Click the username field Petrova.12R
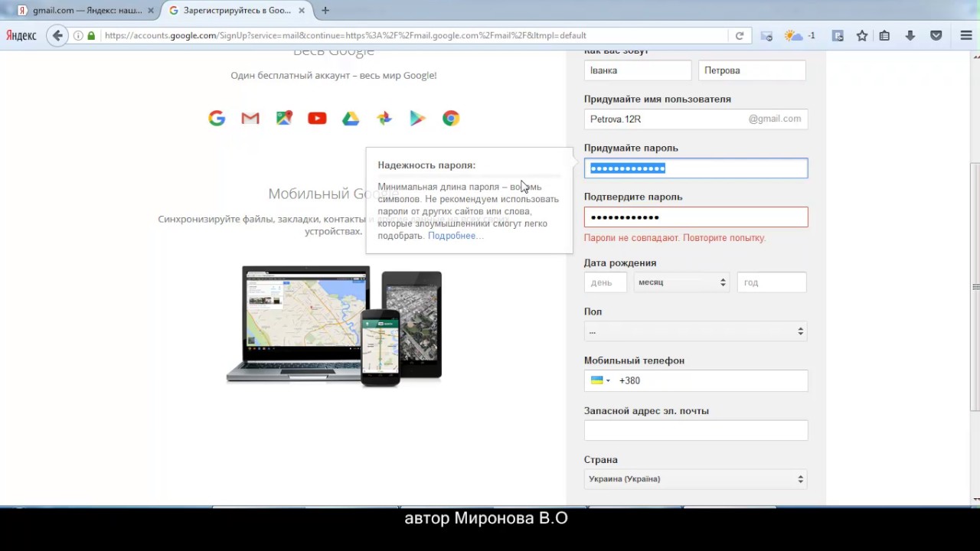980x551 pixels. (696, 119)
